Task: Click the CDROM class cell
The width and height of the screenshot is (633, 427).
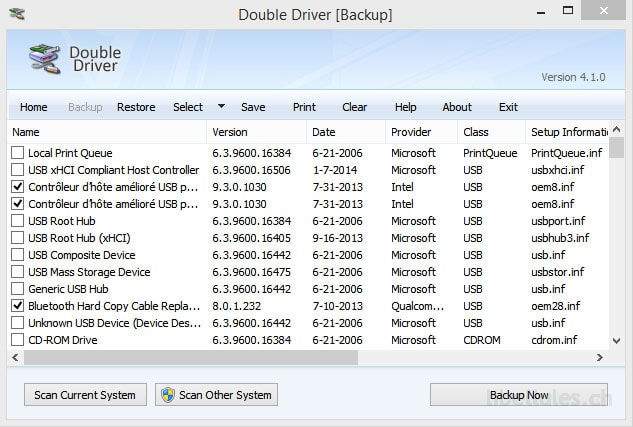Action: point(482,340)
